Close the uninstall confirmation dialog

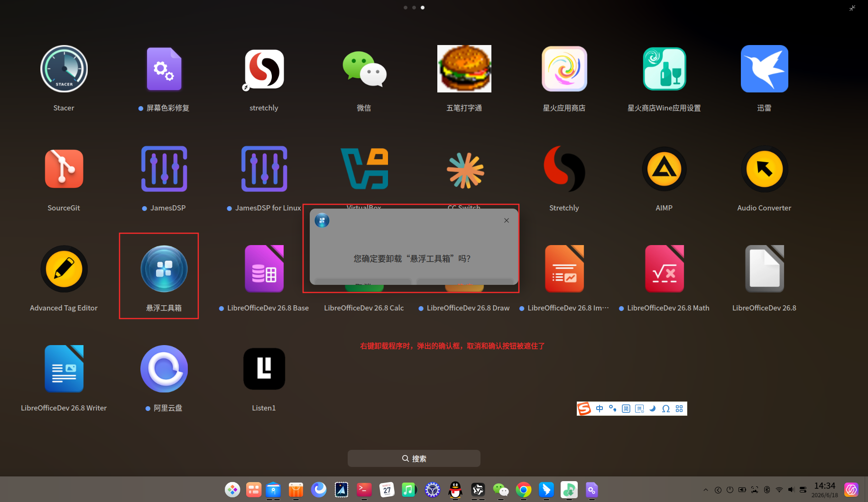[x=507, y=220]
